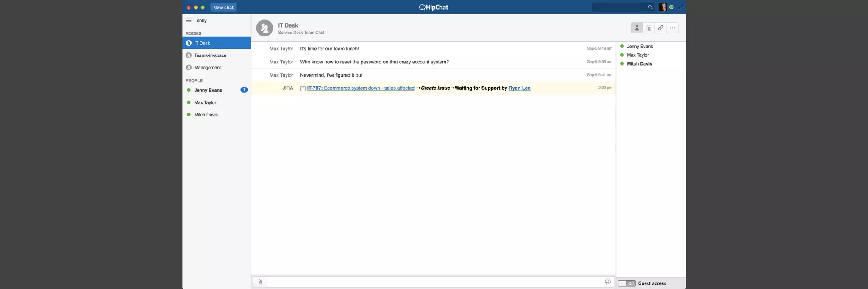Screen dimensions: 868x289
Task: Click the Sep-5 9:19 am timestamp
Action: [x=599, y=49]
